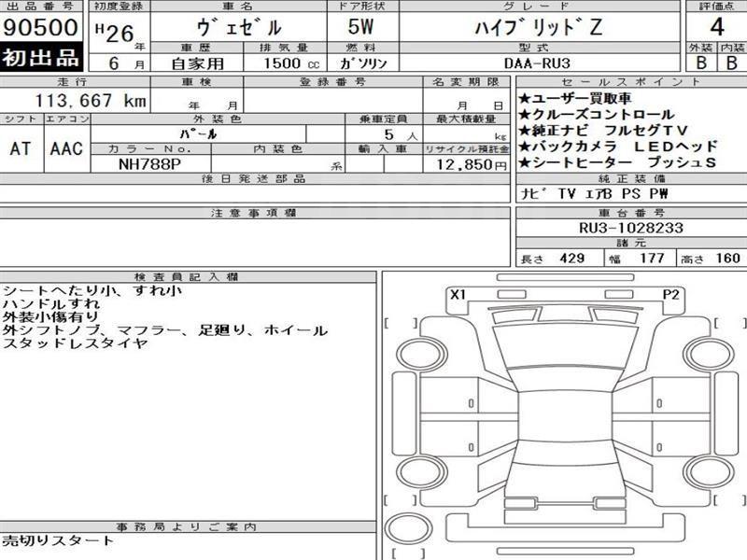This screenshot has width=747, height=560.
Task: Select the black 初出品 label
Action: coord(41,57)
